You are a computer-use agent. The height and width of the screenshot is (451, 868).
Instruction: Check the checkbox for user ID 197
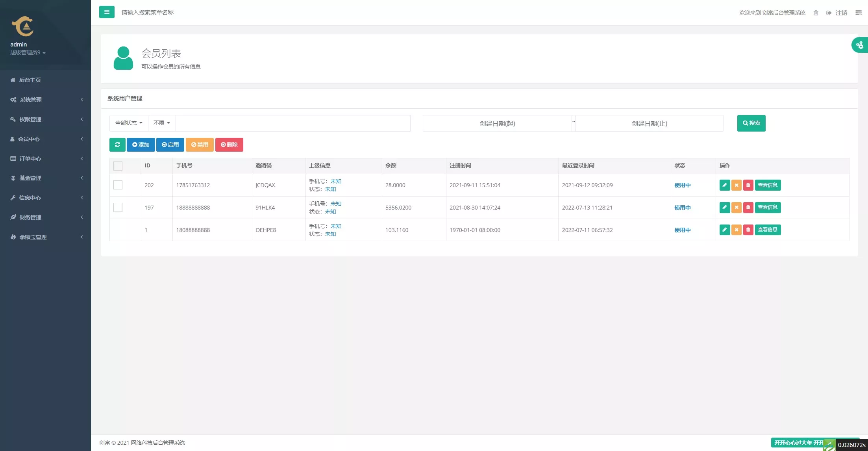point(118,208)
